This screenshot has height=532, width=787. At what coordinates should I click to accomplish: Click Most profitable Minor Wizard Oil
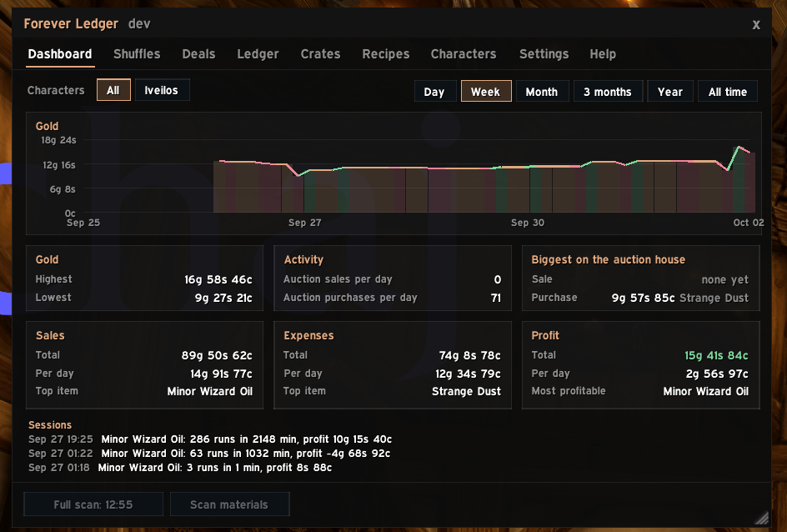coord(705,391)
